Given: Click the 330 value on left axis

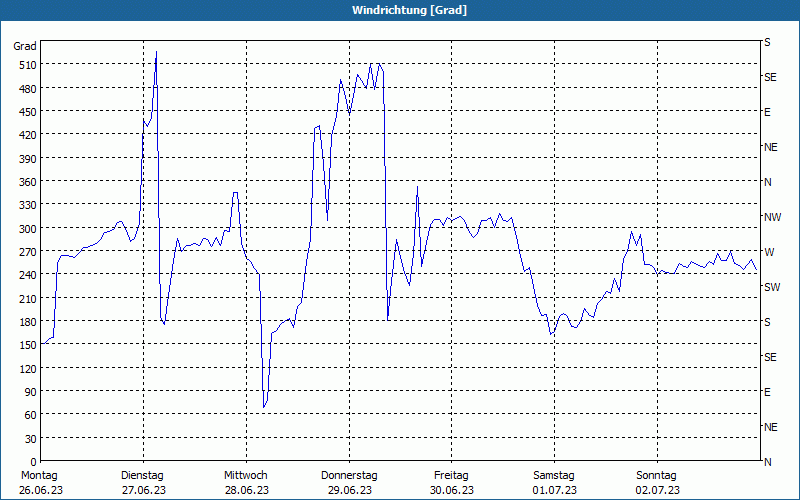Looking at the screenshot, I should (28, 205).
